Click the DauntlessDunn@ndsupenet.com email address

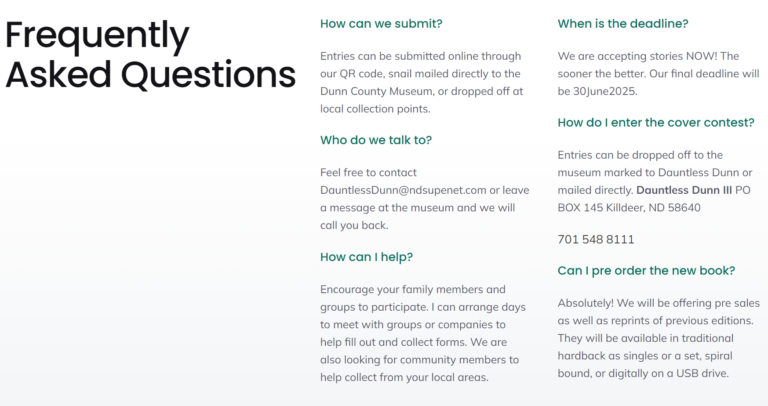[x=402, y=189]
